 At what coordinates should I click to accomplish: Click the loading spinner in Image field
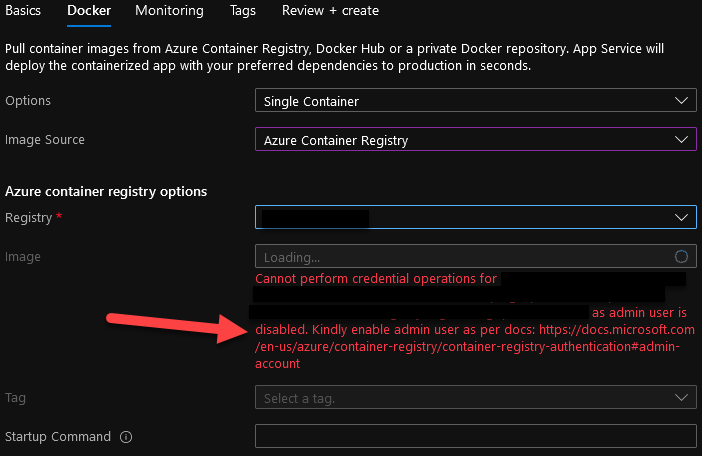click(x=682, y=257)
